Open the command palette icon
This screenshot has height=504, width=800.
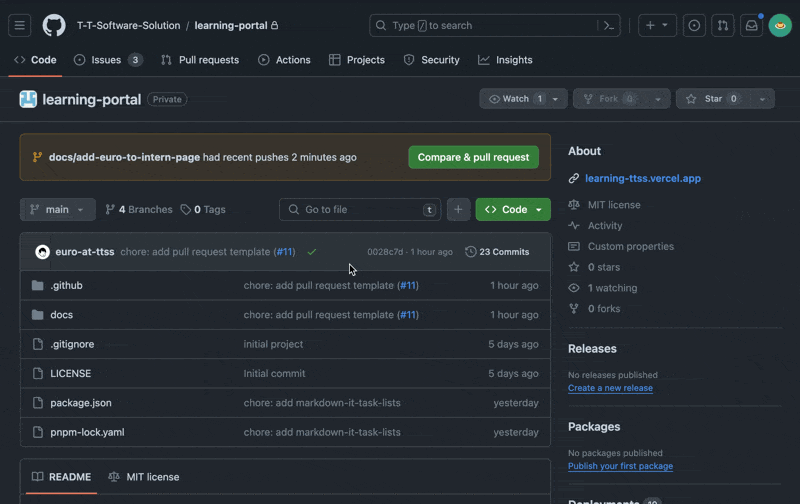(x=609, y=26)
